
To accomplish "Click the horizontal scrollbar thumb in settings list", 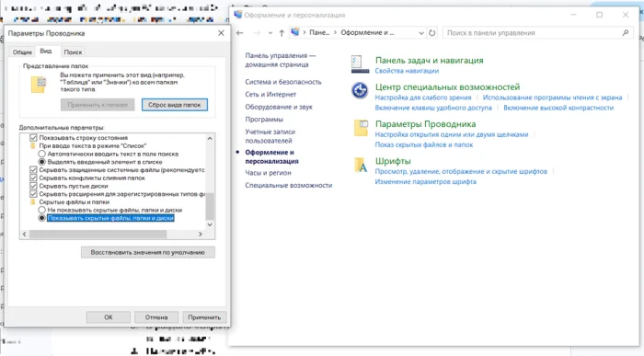I will (x=98, y=234).
